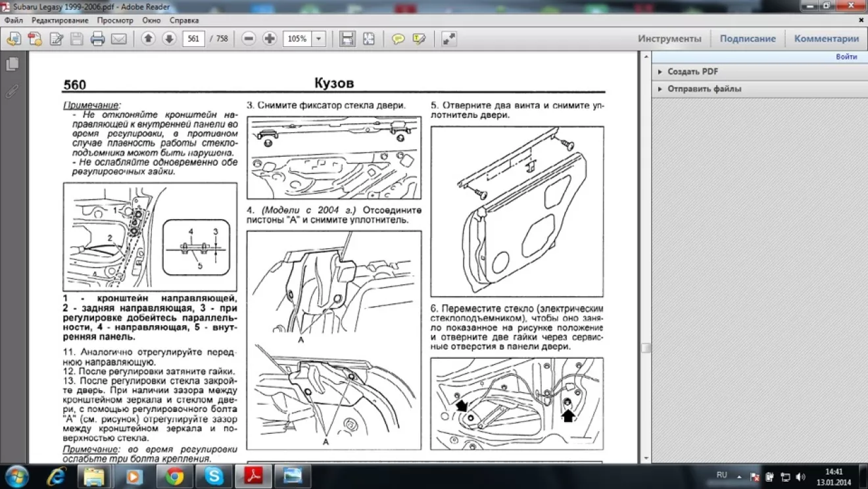Open the zoom percentage dropdown arrow
This screenshot has height=489, width=868.
click(x=319, y=39)
